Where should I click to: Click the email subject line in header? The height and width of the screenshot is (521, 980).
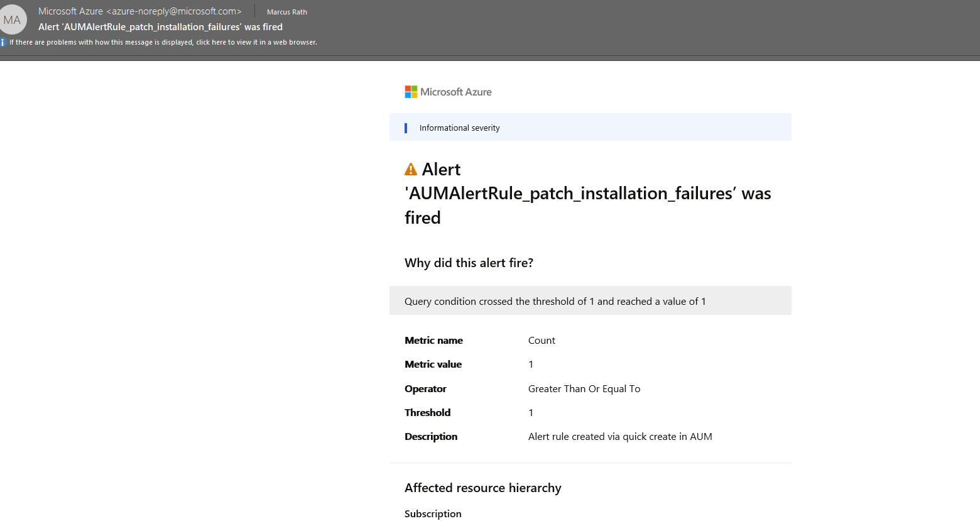[x=160, y=27]
